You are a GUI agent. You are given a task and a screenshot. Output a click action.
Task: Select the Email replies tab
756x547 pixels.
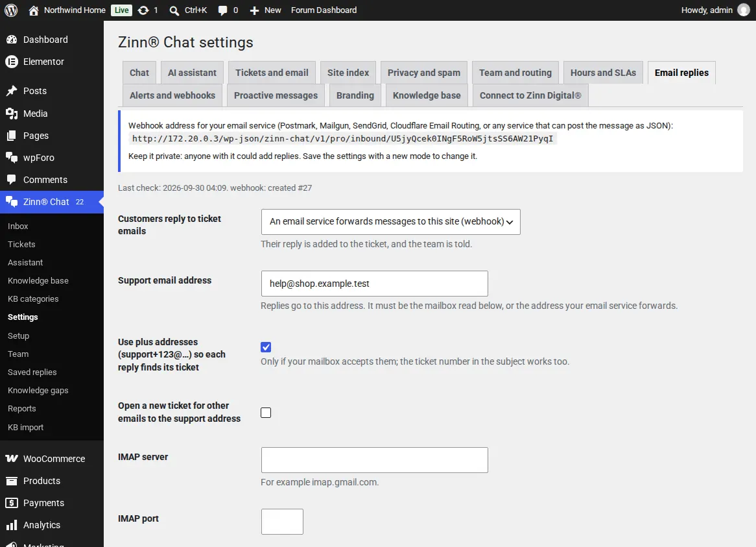coord(681,73)
